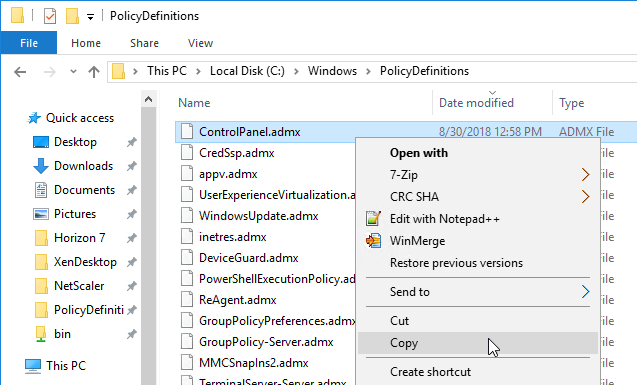This screenshot has height=385, width=637.
Task: Click the Properties checkmark quick access icon
Action: coord(50,16)
